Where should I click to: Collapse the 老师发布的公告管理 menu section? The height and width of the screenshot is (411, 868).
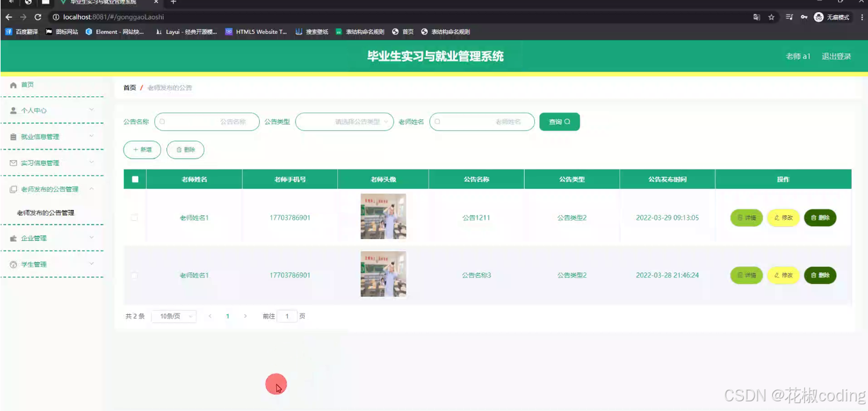(x=91, y=188)
